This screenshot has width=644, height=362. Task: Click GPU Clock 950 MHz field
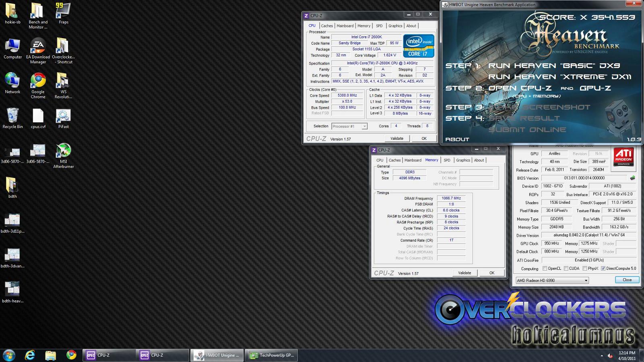552,244
